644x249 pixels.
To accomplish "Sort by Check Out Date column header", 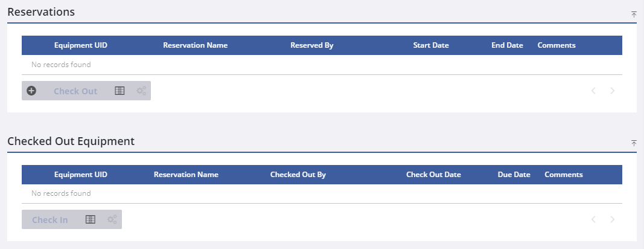I will (433, 175).
